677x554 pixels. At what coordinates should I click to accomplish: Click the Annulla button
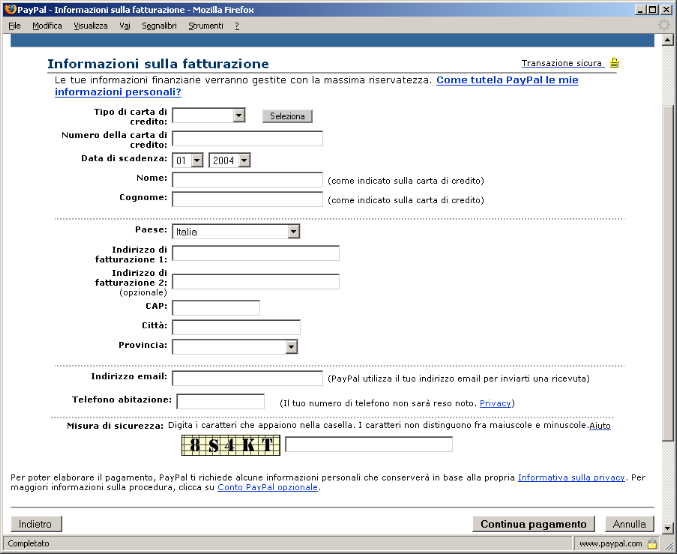coord(630,524)
